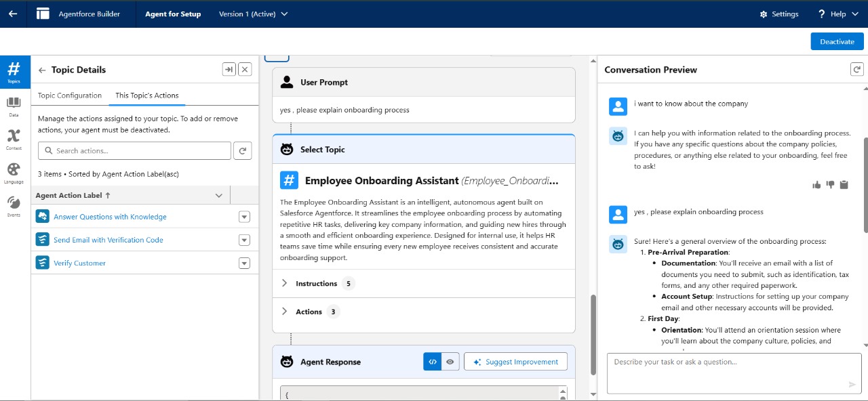Viewport: 868px width, 401px height.
Task: Click the prompt text 'yes , please explain onboarding process'
Action: point(344,110)
